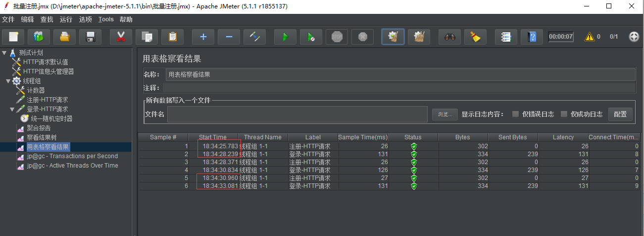Open the Function Helper list icon
Image resolution: width=644 pixels, height=236 pixels.
point(506,37)
